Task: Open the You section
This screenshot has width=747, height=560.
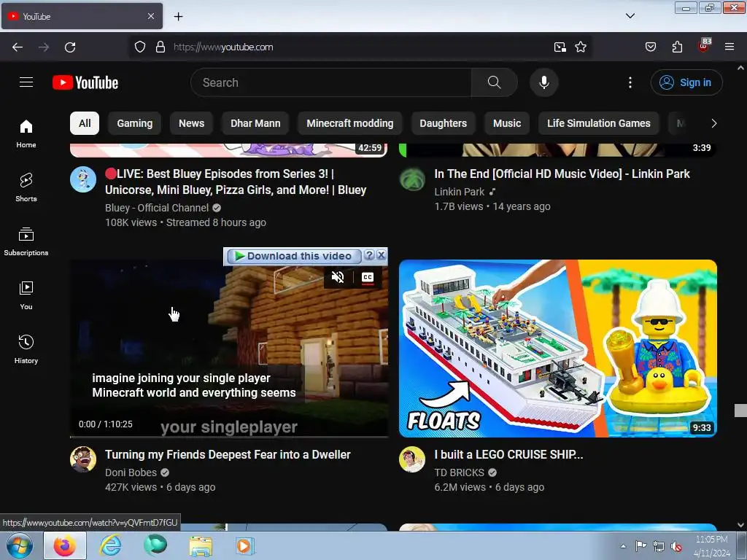Action: coord(26,296)
